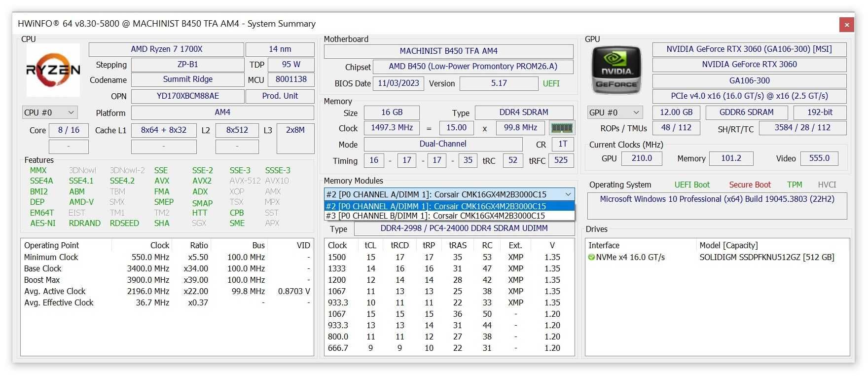Click the 12.00 GB video memory field

[x=676, y=113]
